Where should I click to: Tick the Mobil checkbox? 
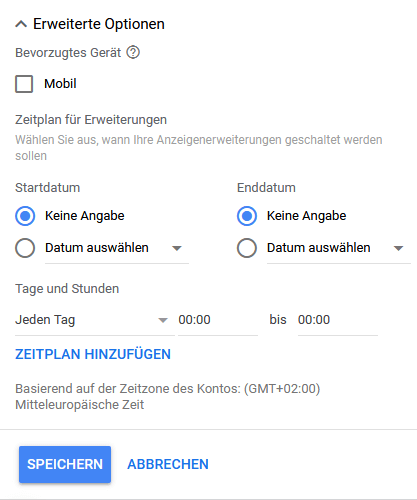pyautogui.click(x=24, y=84)
